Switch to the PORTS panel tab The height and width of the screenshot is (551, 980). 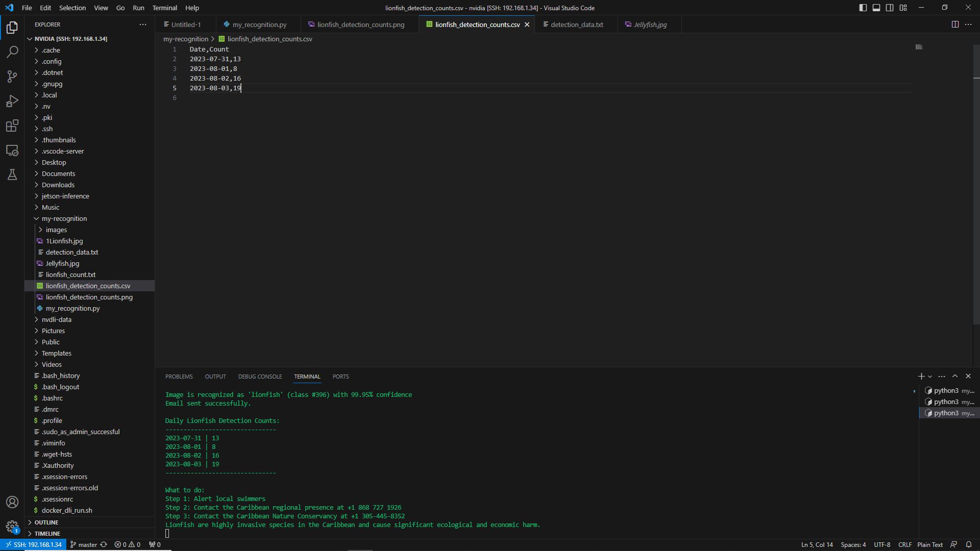click(340, 377)
